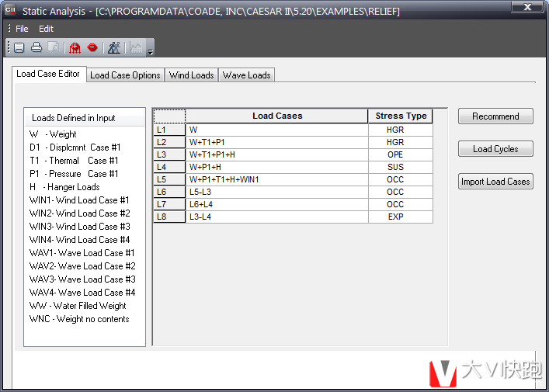Click the red delete load case icon
The image size is (549, 392).
(x=92, y=47)
